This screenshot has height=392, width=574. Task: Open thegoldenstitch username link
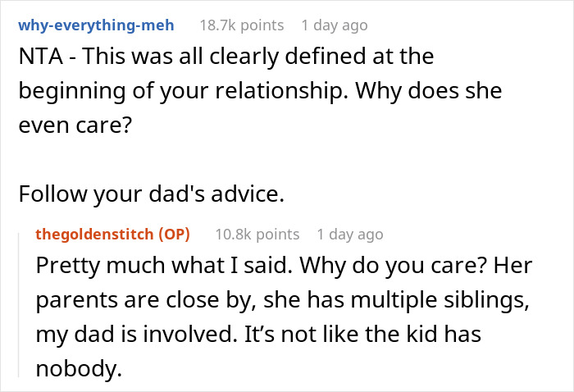[94, 235]
